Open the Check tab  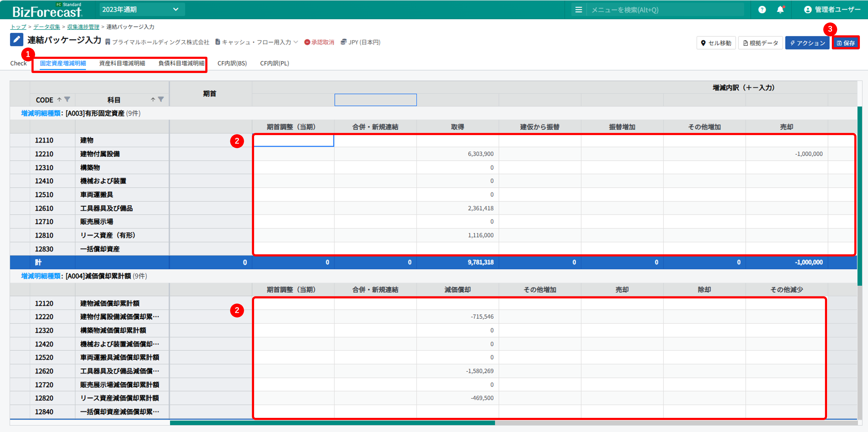tap(18, 63)
